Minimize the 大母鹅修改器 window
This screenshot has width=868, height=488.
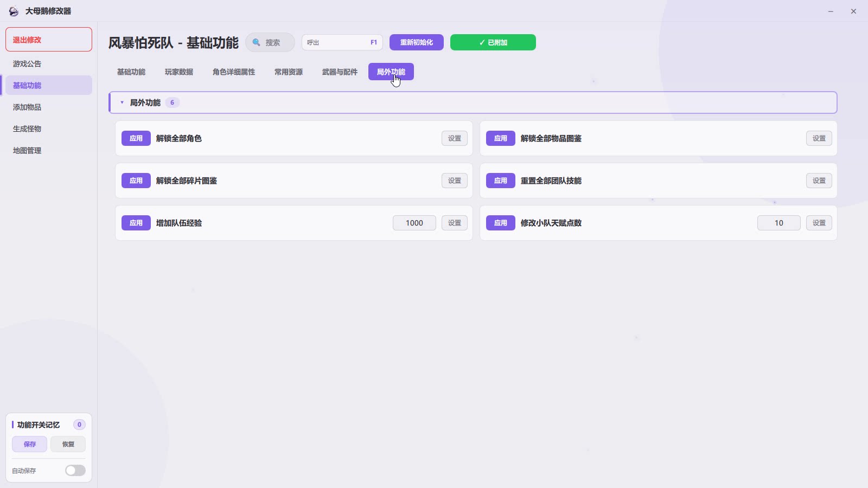[x=831, y=11]
